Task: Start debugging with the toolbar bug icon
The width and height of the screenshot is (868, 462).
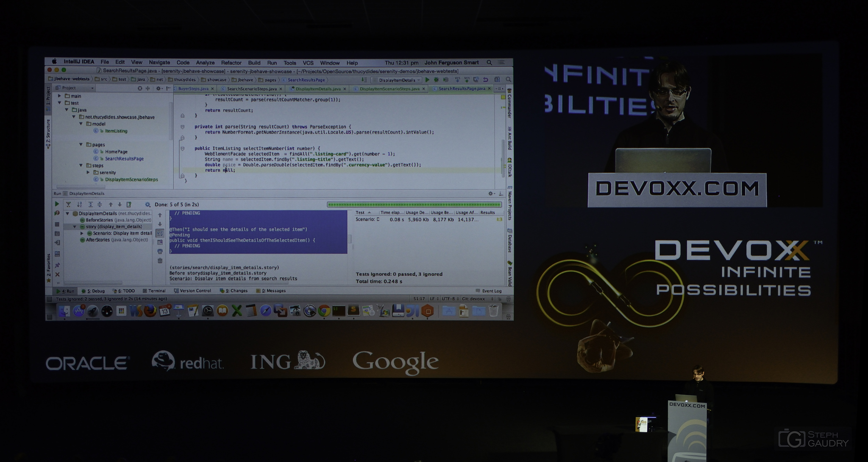Action: coord(436,80)
